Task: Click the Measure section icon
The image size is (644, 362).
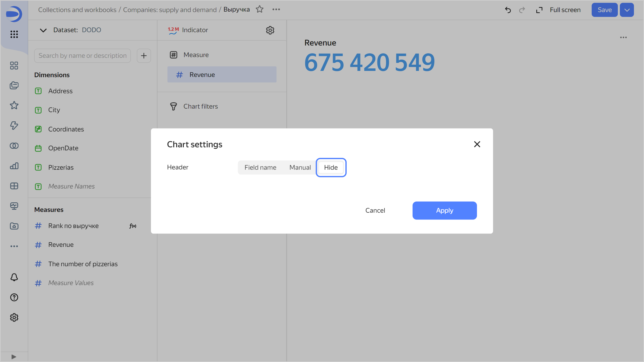Action: pos(174,55)
